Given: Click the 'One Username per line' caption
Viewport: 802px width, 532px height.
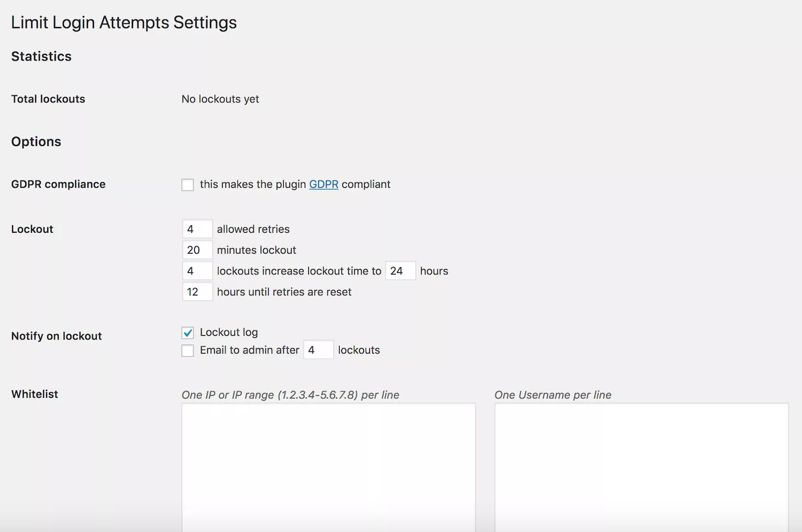Looking at the screenshot, I should (x=553, y=395).
